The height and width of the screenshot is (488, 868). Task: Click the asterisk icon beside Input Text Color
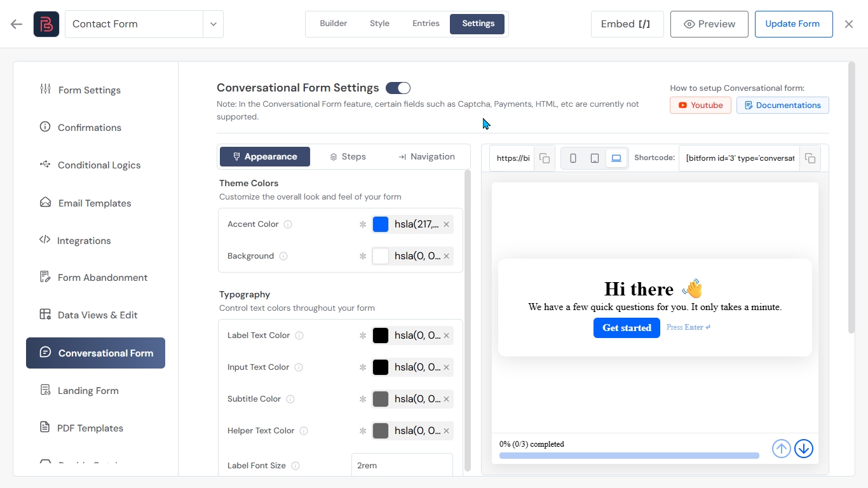(363, 367)
